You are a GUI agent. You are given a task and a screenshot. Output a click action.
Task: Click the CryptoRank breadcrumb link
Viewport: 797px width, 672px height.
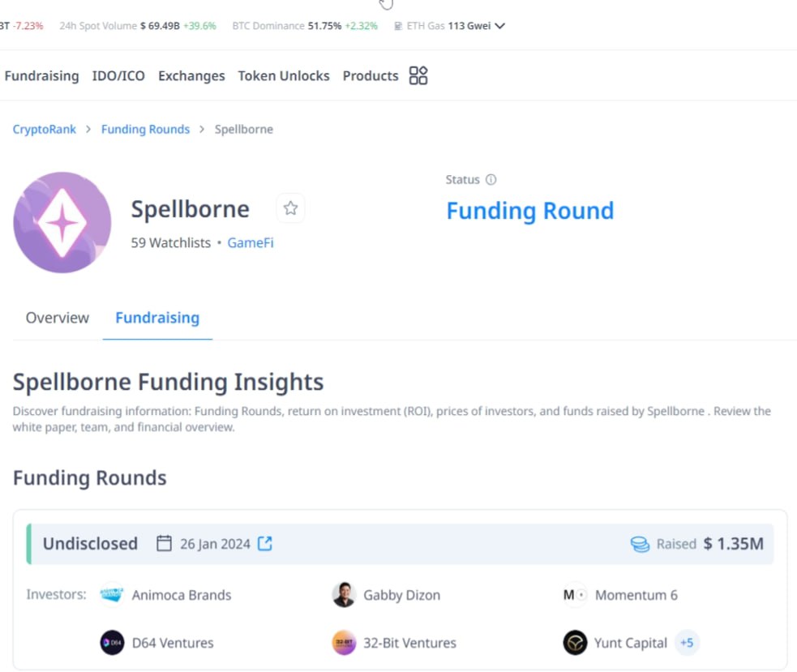click(45, 129)
